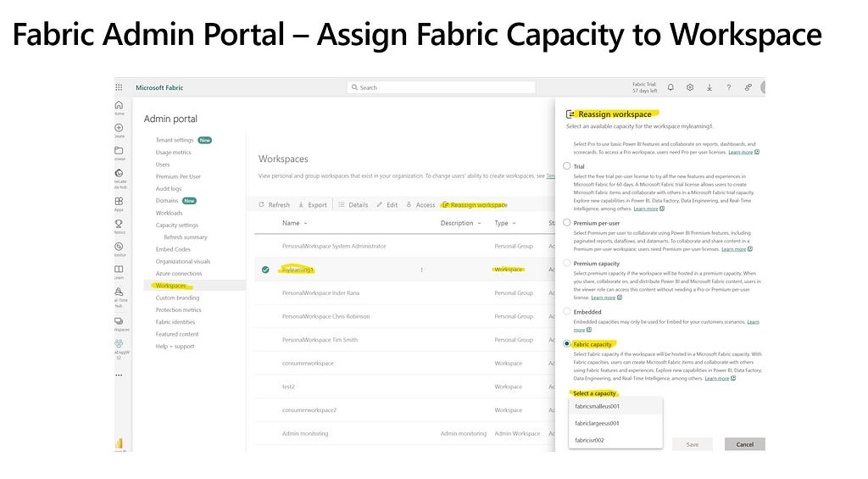Image resolution: width=868 pixels, height=479 pixels.
Task: Select the Embedded radio button
Action: (567, 311)
